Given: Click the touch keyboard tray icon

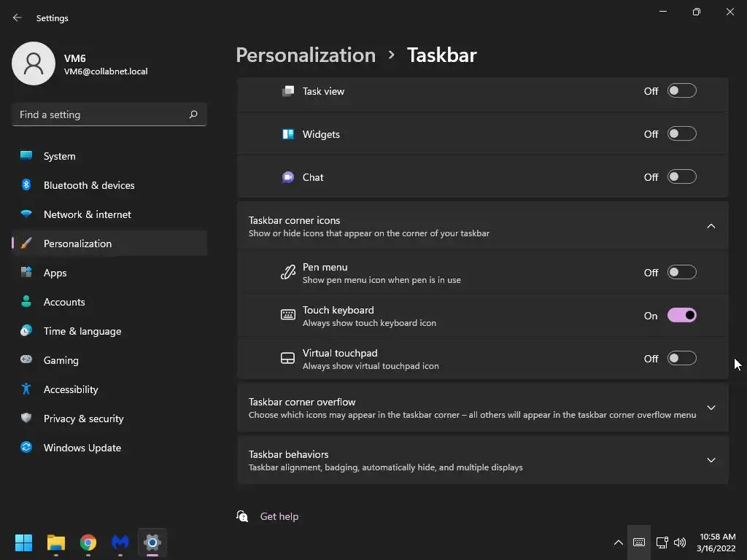Looking at the screenshot, I should tap(639, 542).
